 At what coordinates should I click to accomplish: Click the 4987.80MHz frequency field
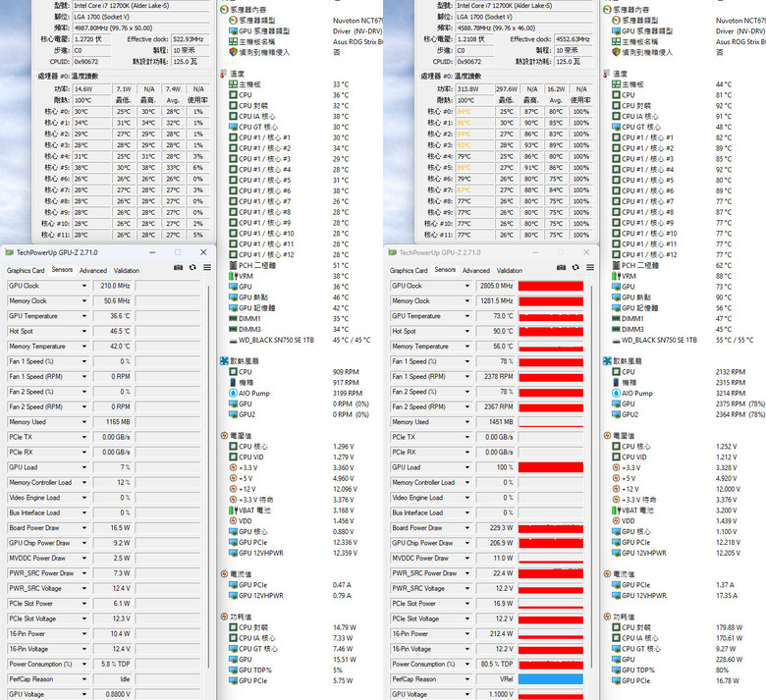tap(141, 27)
